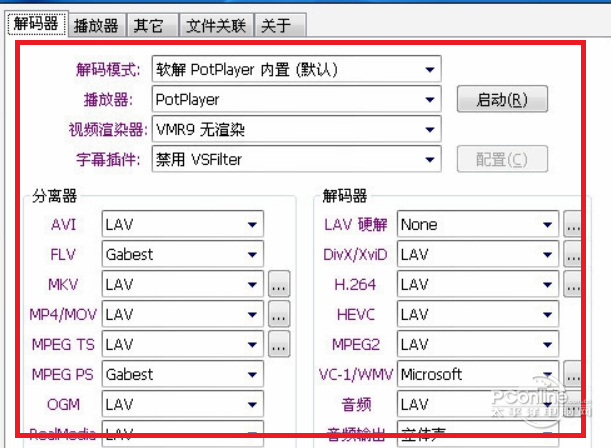Click the MP4/MOV splitter settings button

coord(279,314)
